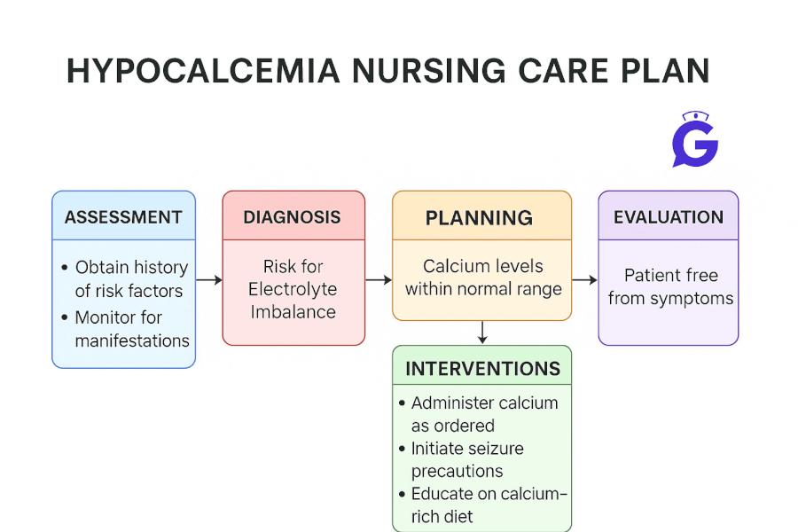
Task: Click the arrow from Assessment to Diagnosis
Action: (208, 280)
